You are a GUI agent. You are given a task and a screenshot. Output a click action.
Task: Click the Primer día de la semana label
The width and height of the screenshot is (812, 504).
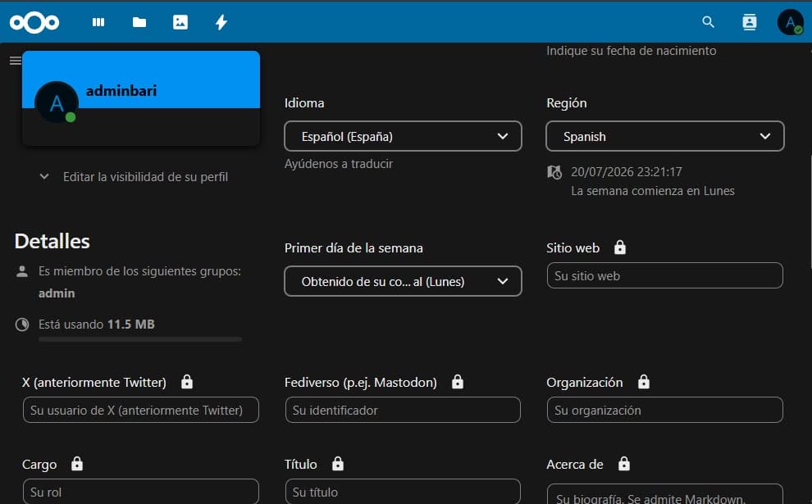(354, 247)
